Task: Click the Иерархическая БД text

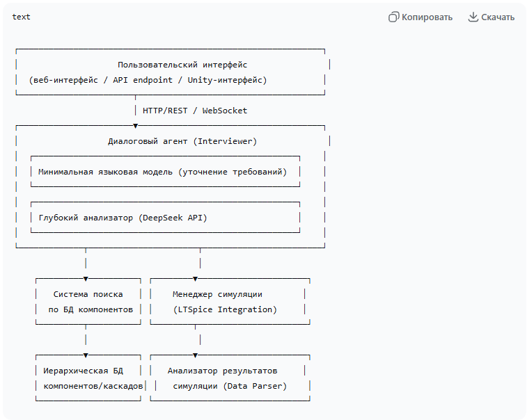Action: point(83,371)
